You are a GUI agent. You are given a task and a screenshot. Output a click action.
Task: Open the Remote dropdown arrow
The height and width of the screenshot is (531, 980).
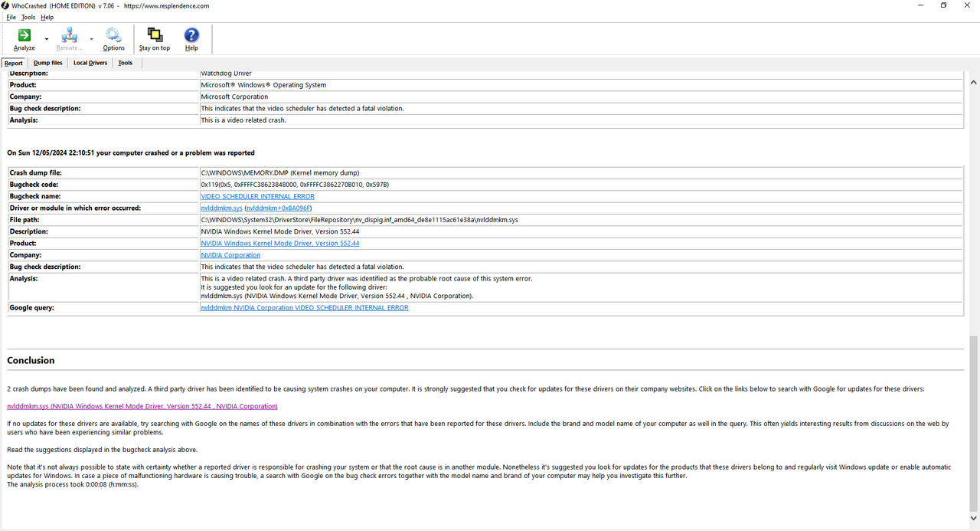91,39
